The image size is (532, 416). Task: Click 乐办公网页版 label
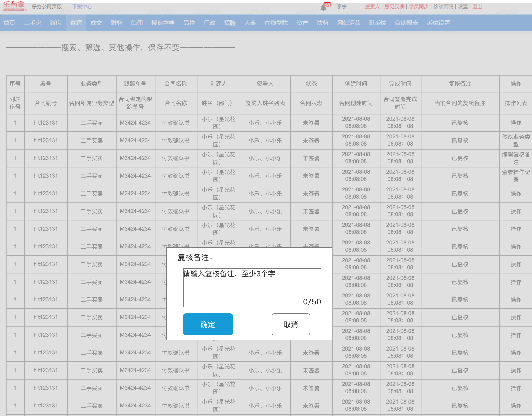click(47, 6)
